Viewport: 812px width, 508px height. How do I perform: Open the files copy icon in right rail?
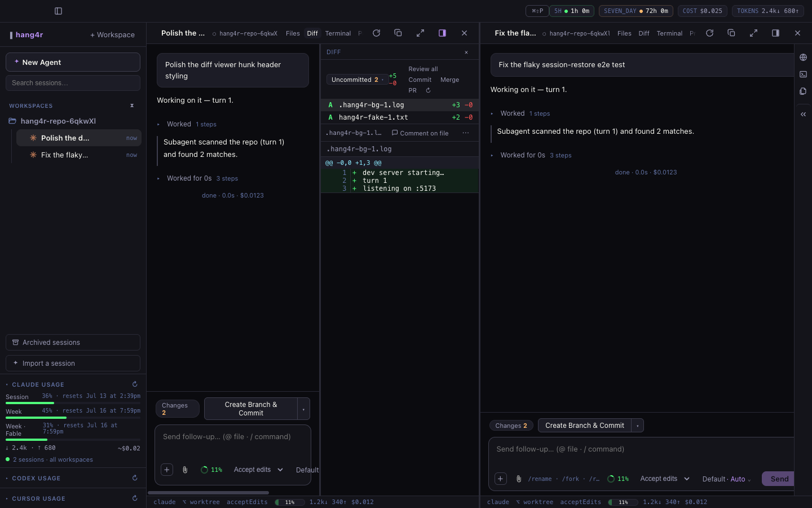coord(803,91)
